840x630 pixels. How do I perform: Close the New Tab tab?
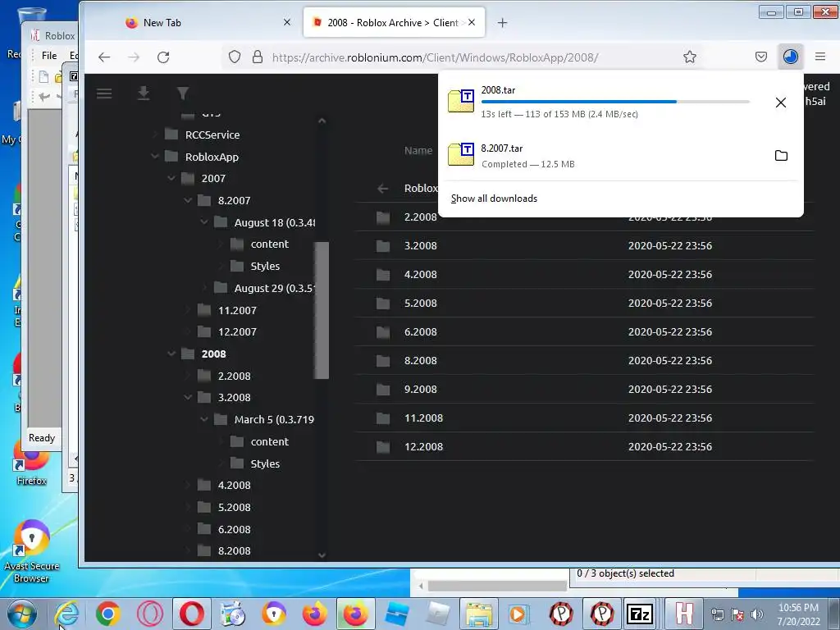(x=286, y=22)
